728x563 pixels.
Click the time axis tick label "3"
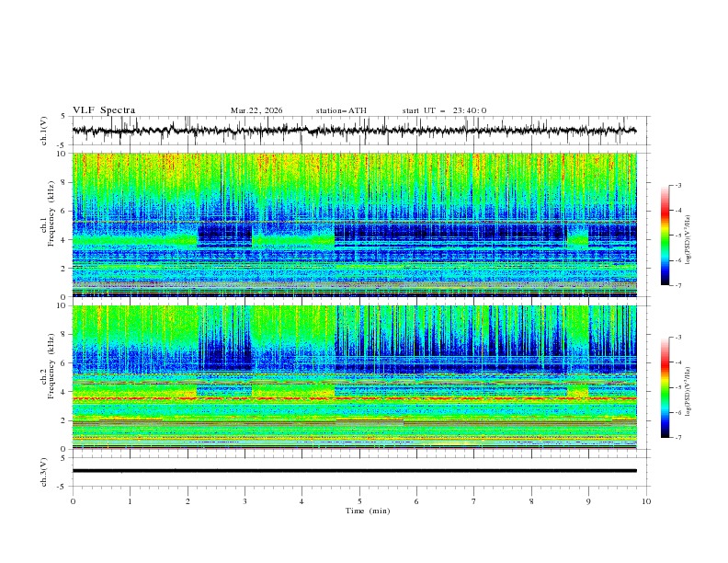(x=245, y=501)
